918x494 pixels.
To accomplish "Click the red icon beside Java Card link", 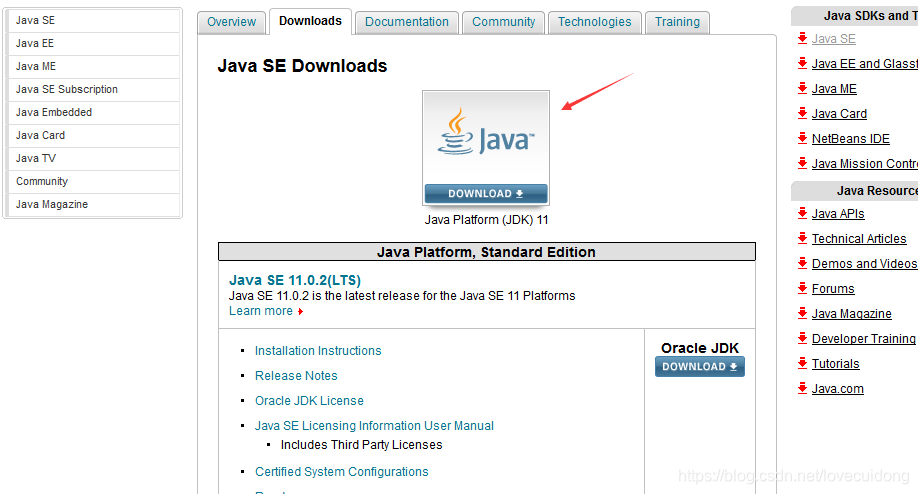I will (x=803, y=114).
